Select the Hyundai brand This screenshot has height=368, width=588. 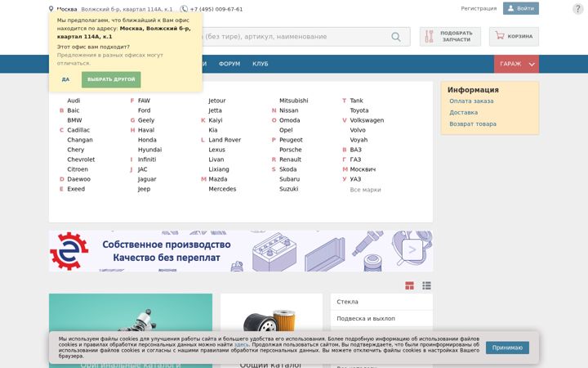tap(149, 150)
